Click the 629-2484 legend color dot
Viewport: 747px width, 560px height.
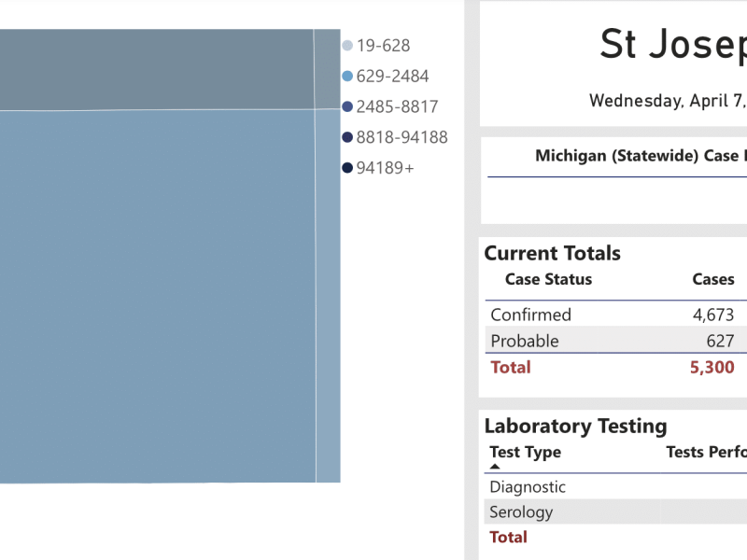click(347, 77)
